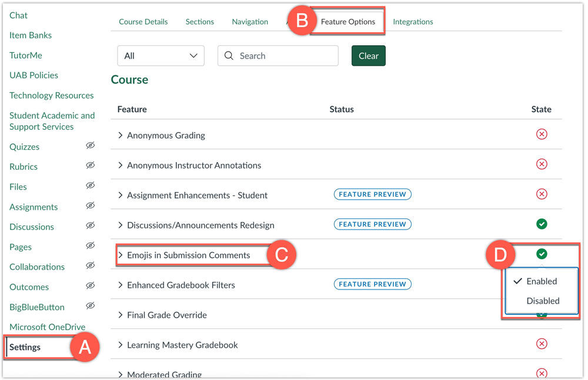The image size is (588, 380).
Task: Click the state icon for Anonymous Instructor Annotations
Action: coord(542,164)
